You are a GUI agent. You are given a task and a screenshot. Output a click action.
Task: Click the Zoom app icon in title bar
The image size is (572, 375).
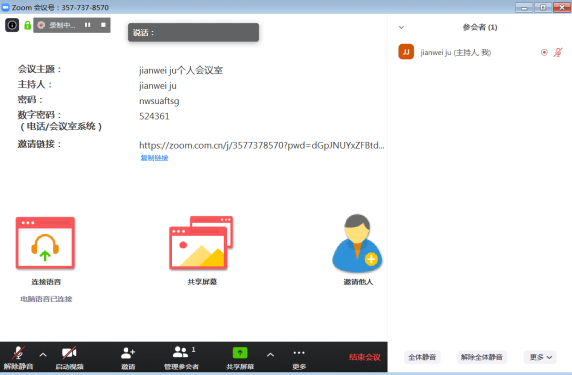click(5, 7)
